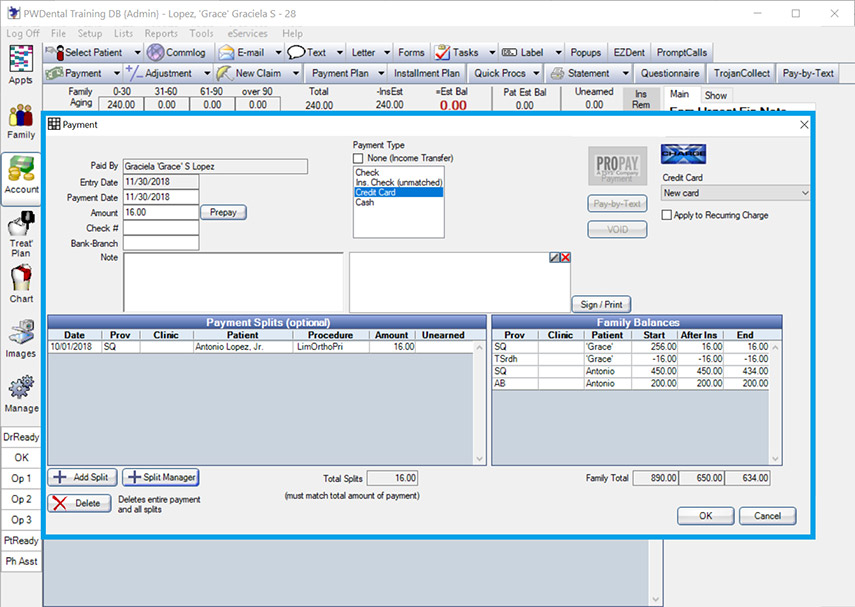Select Cash payment type

coord(398,202)
